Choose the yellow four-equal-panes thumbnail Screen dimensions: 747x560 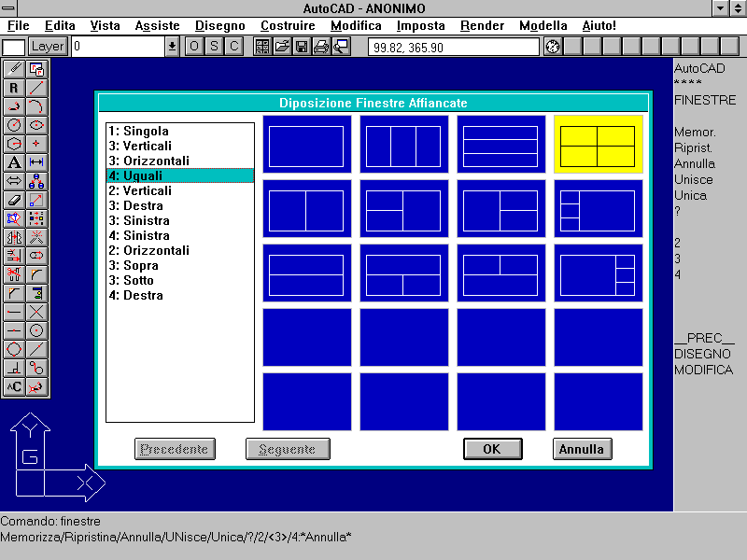[599, 145]
